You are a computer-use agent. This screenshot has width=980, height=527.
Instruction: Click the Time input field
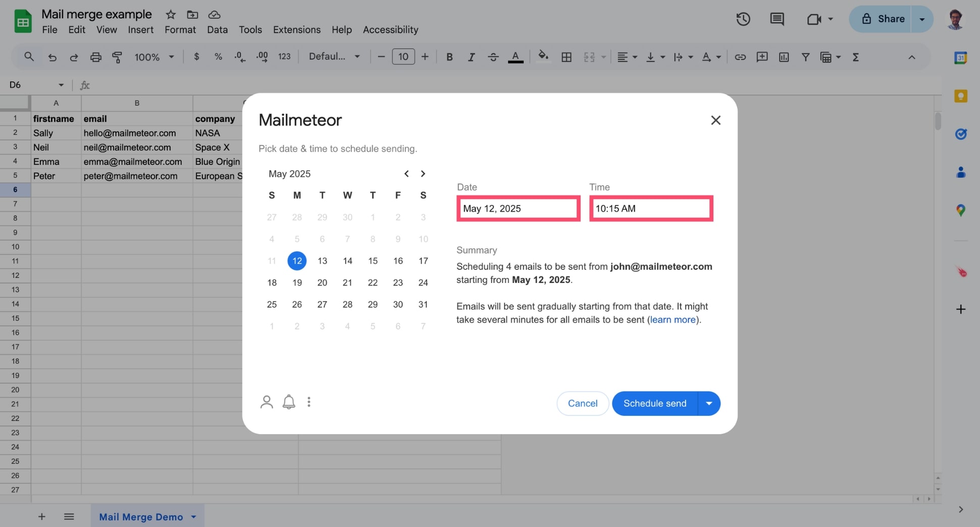pos(651,208)
